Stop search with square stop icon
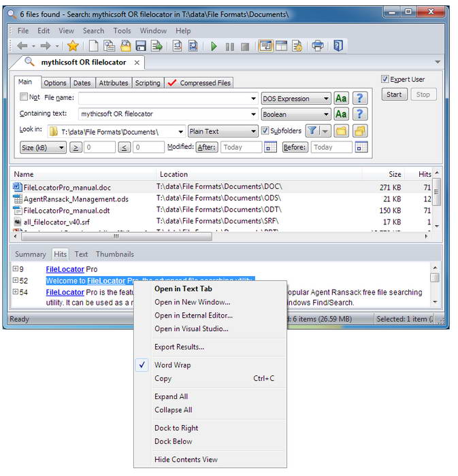Image resolution: width=458 pixels, height=476 pixels. coord(245,46)
